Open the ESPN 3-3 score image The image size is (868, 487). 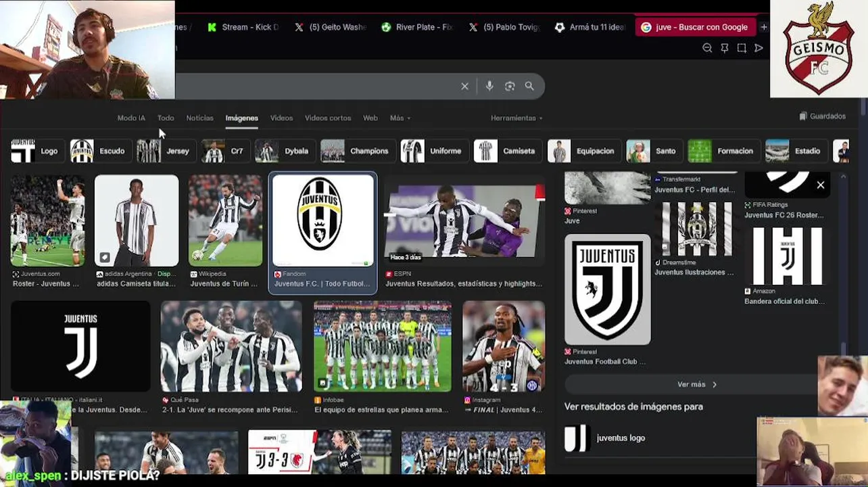point(320,452)
